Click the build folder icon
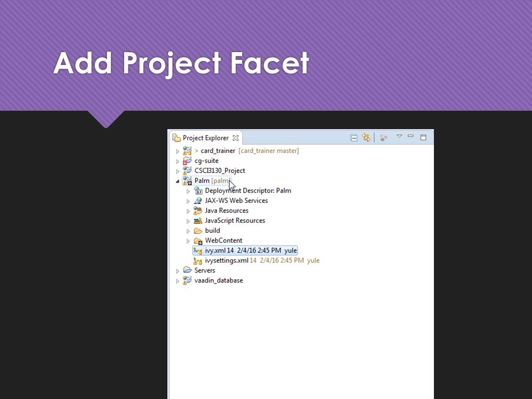Image resolution: width=532 pixels, height=399 pixels. coord(198,231)
